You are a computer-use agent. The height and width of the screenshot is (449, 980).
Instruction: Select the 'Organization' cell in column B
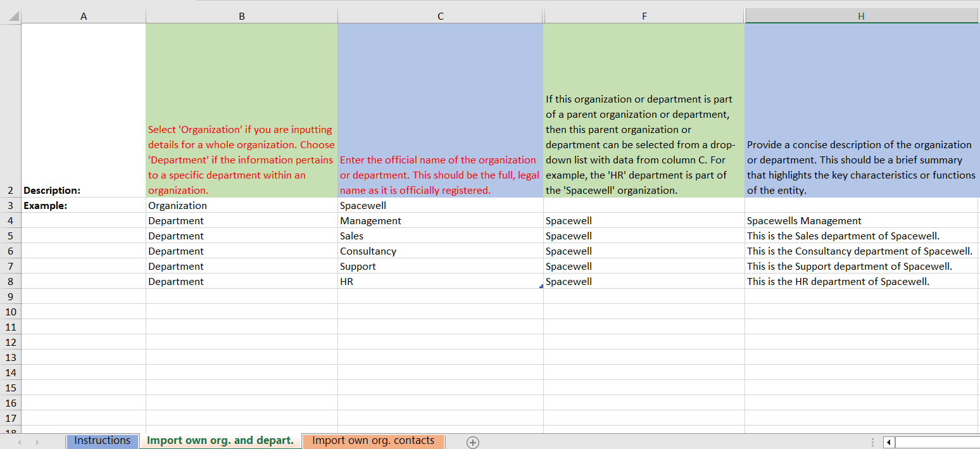[242, 205]
